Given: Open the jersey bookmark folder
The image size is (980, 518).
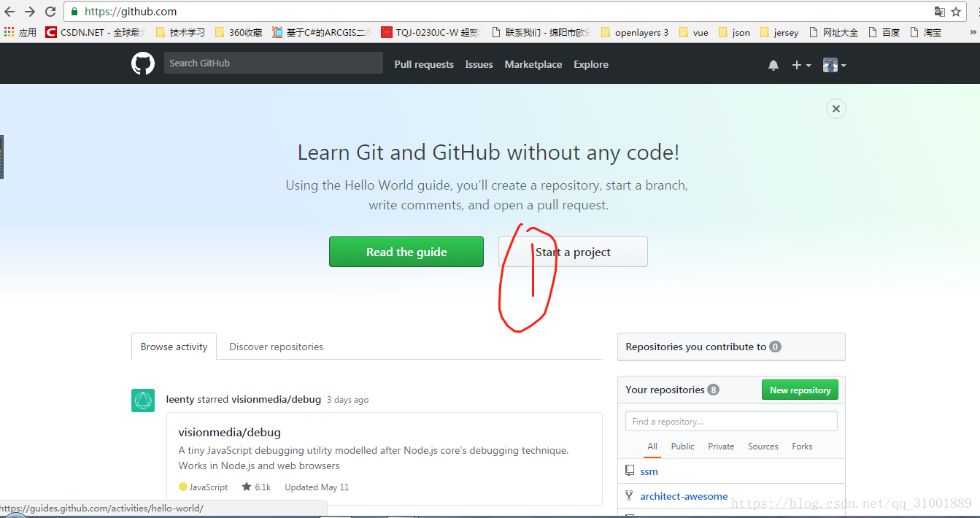Looking at the screenshot, I should pyautogui.click(x=779, y=32).
